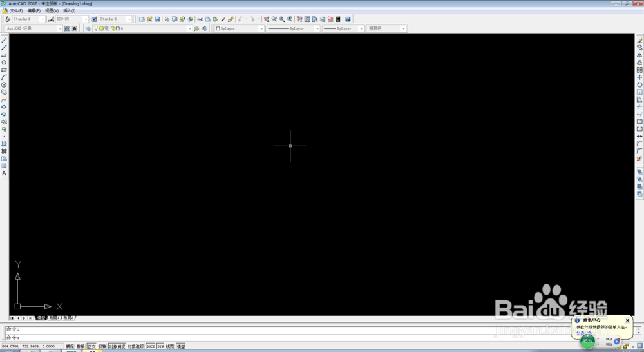Toggle DUCS in status bar

click(151, 346)
